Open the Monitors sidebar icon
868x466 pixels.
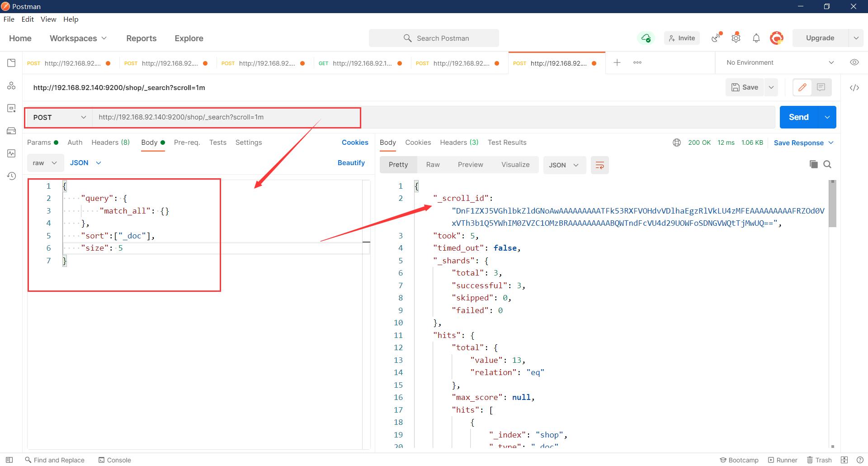[x=11, y=153]
